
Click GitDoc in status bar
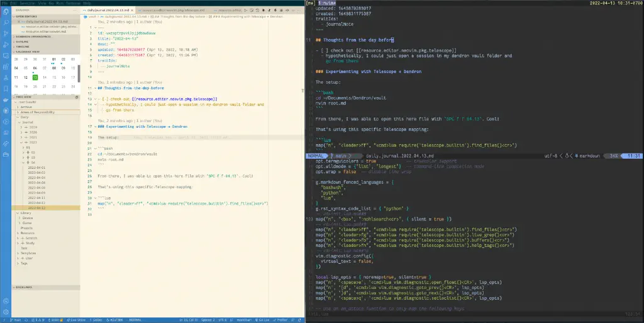pos(96,320)
